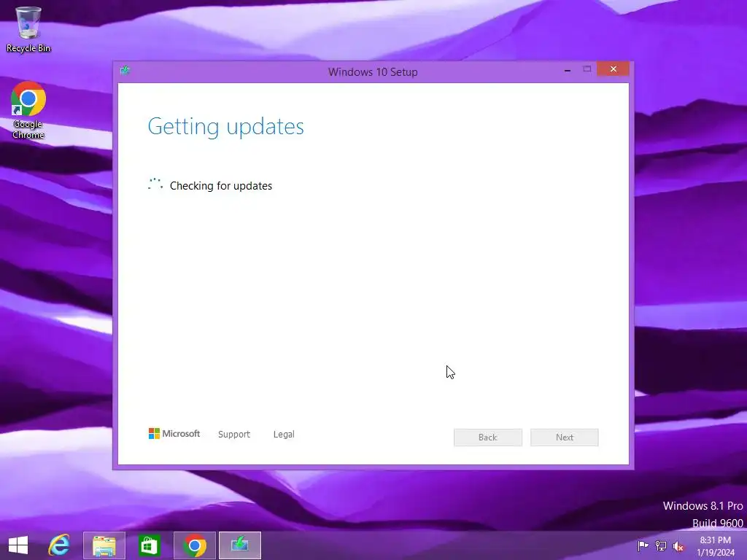Click the network status tray icon
Image resolution: width=747 pixels, height=560 pixels.
pyautogui.click(x=661, y=545)
